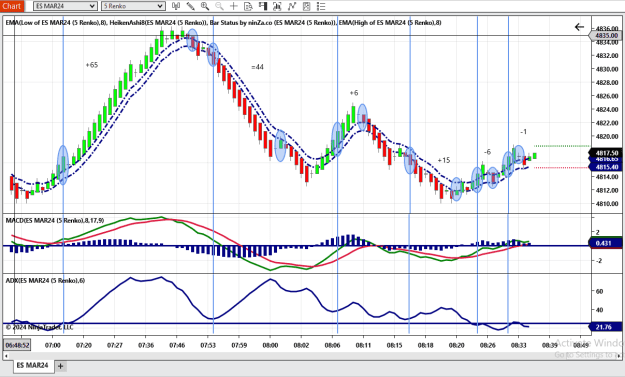Screen dimensions: 625x377
Task: Open the data series icon
Action: [277, 6]
